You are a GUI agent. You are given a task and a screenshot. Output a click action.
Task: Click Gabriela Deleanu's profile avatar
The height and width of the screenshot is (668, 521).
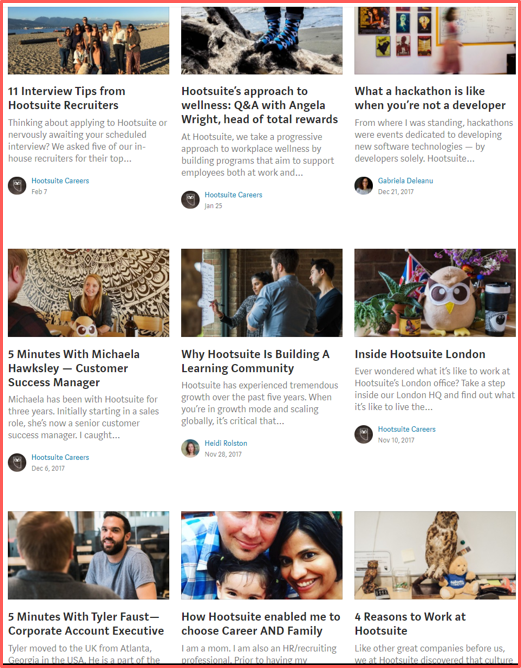(363, 186)
